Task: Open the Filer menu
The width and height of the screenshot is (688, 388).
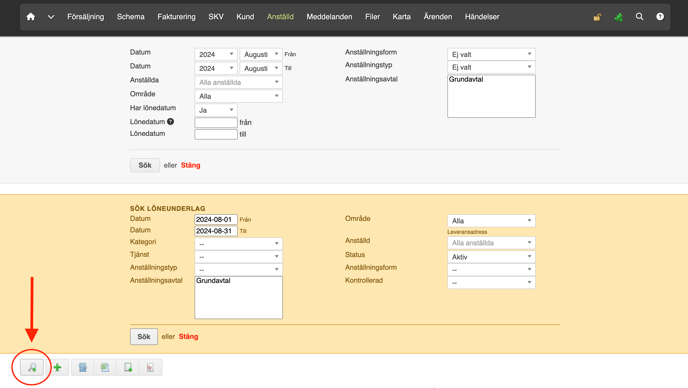Action: tap(373, 17)
